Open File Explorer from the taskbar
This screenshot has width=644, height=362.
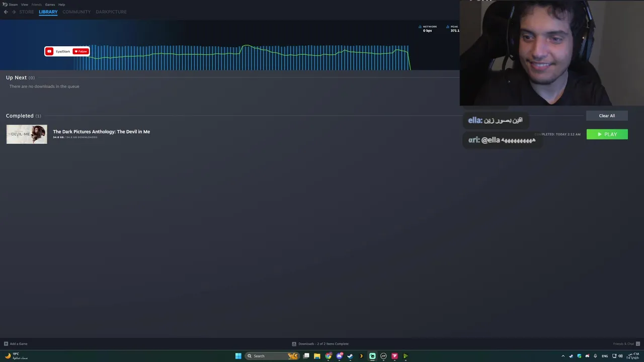click(317, 356)
